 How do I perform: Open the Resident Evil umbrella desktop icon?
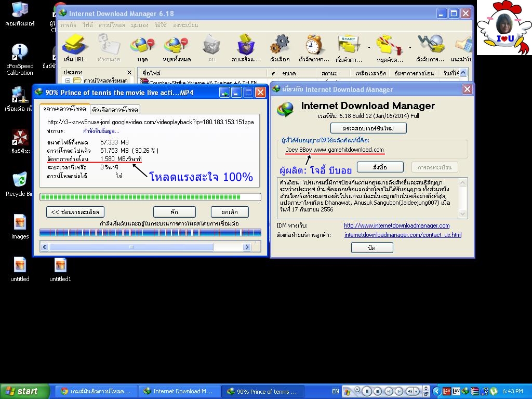coord(20,141)
